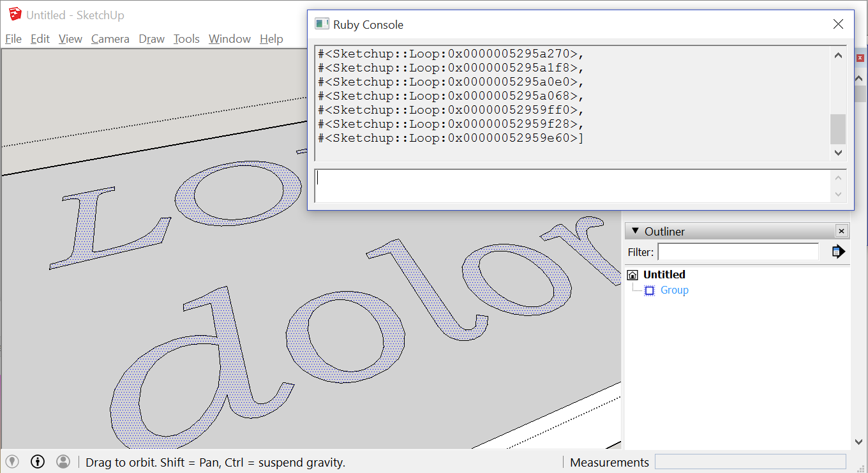Click the Measurements label
This screenshot has height=473, width=868.
point(610,463)
